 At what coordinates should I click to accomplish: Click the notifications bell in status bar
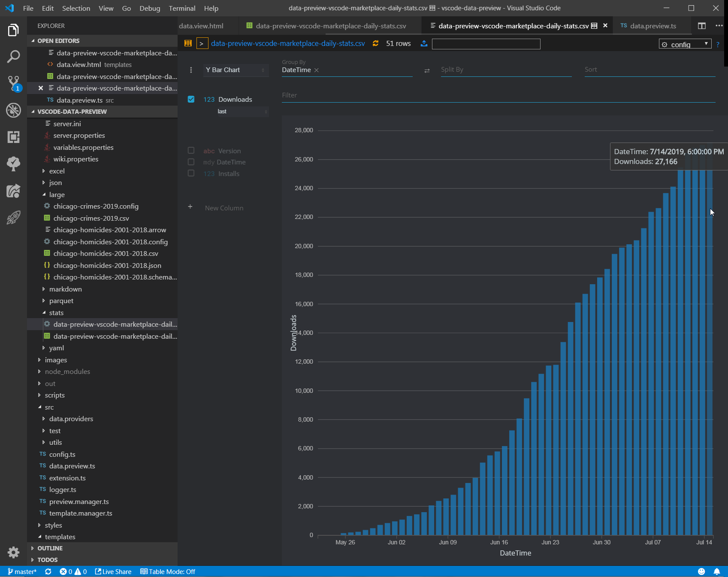pos(717,571)
